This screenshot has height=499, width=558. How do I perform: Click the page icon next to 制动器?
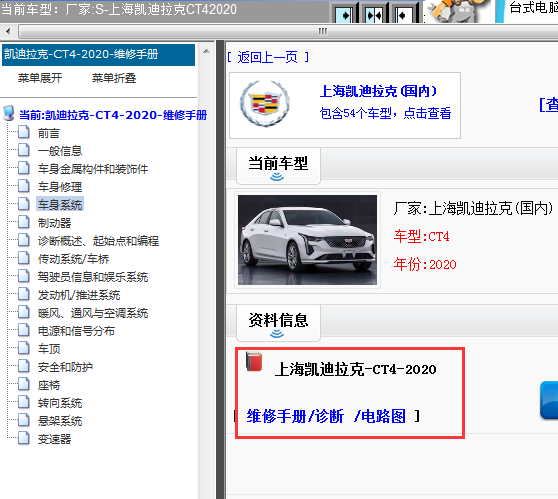tap(24, 222)
